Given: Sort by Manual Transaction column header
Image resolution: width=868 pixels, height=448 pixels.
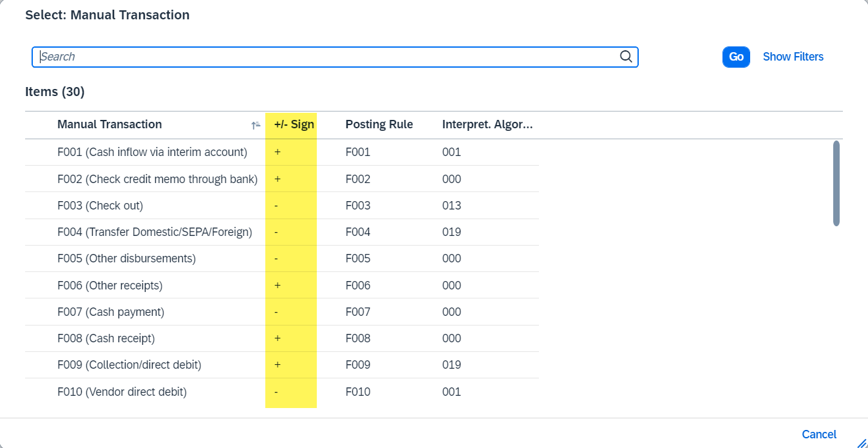Looking at the screenshot, I should pos(109,124).
